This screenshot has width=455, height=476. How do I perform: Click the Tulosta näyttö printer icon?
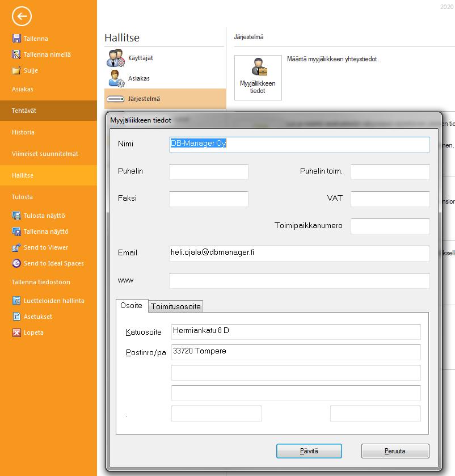click(x=16, y=216)
